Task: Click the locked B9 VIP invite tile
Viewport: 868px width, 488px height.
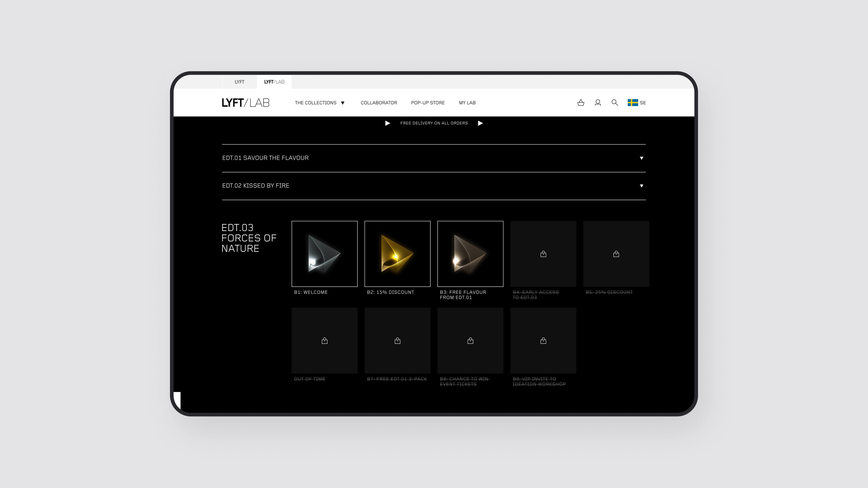Action: (x=543, y=340)
